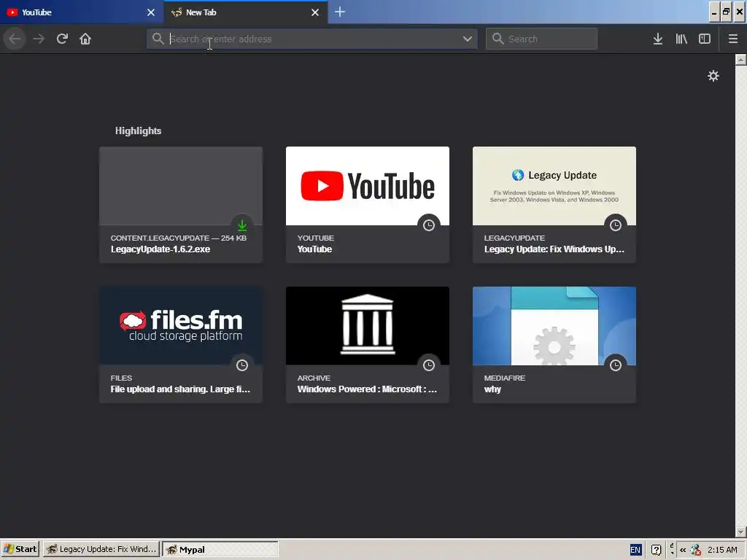This screenshot has height=560, width=747.
Task: Click the history clock on Mediafire card
Action: pyautogui.click(x=616, y=365)
